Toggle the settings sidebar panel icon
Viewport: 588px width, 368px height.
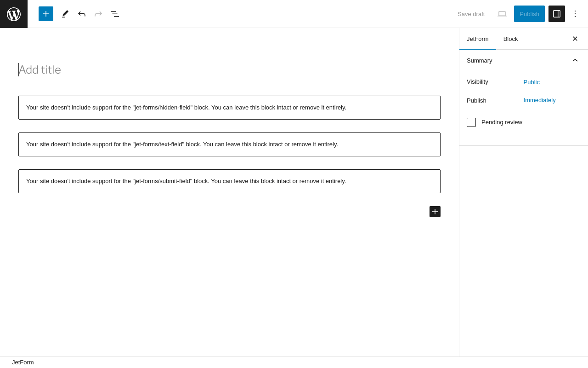tap(557, 14)
